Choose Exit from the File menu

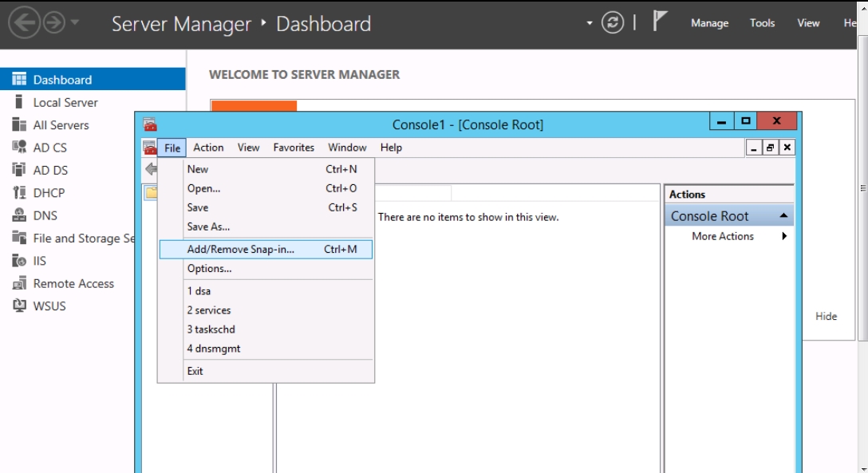[x=266, y=371]
